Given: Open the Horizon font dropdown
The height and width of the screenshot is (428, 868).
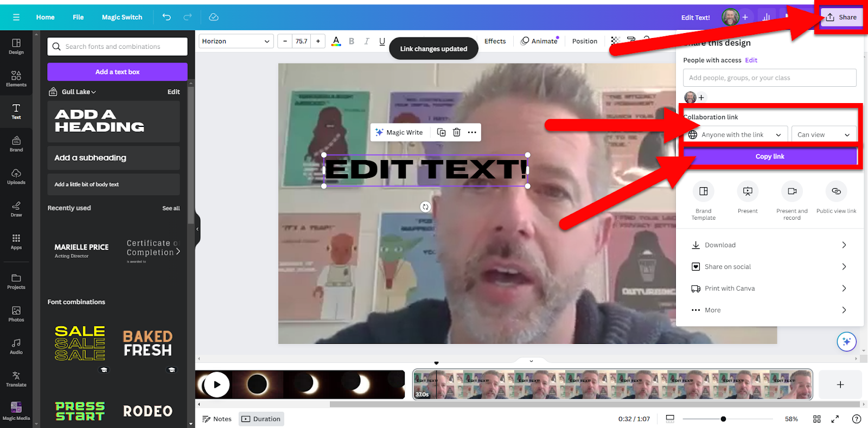Looking at the screenshot, I should pos(236,41).
